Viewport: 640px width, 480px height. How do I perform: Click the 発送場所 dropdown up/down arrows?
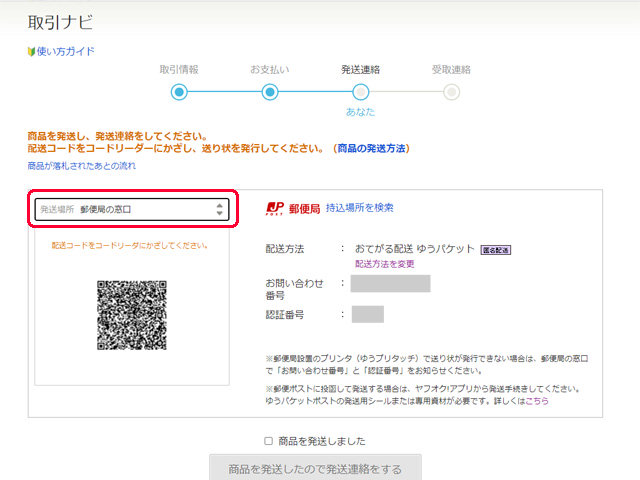(x=220, y=209)
